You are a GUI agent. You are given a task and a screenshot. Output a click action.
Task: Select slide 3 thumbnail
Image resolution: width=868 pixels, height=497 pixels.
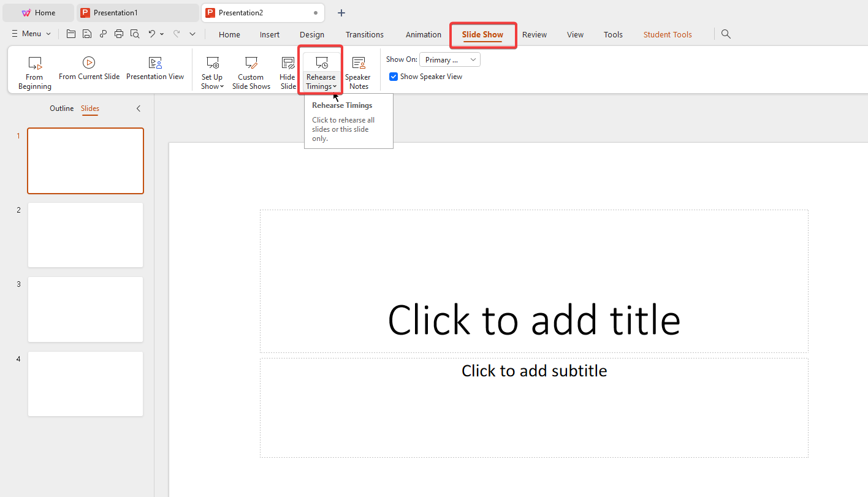(x=85, y=309)
